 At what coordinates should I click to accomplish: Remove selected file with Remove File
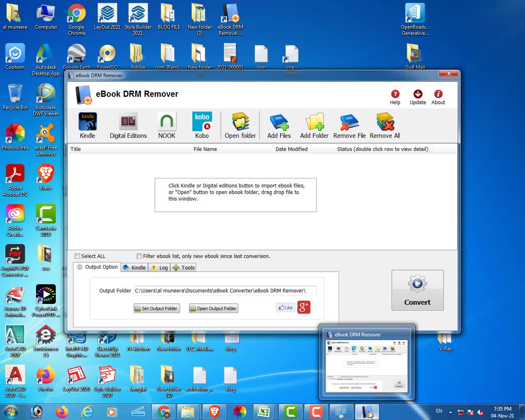349,126
